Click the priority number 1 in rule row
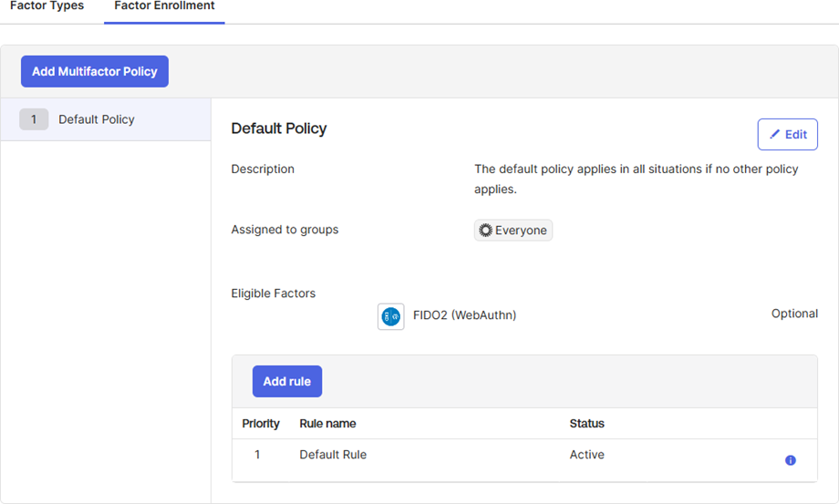This screenshot has height=504, width=839. pos(257,454)
